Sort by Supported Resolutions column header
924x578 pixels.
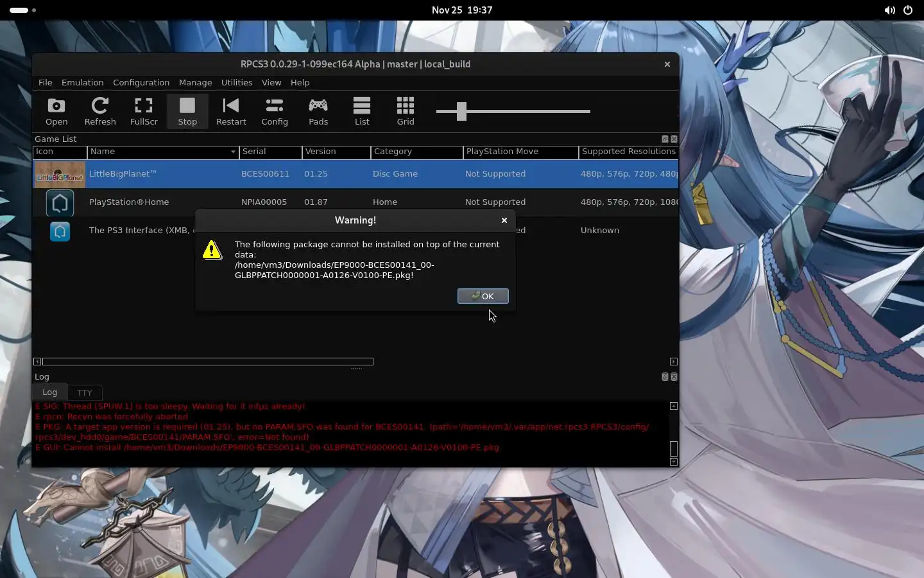click(x=629, y=152)
